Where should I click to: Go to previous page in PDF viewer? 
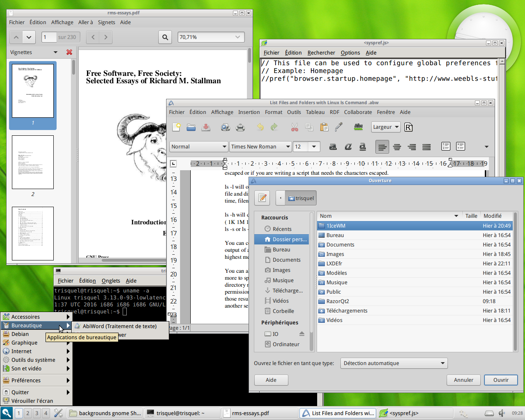point(16,37)
